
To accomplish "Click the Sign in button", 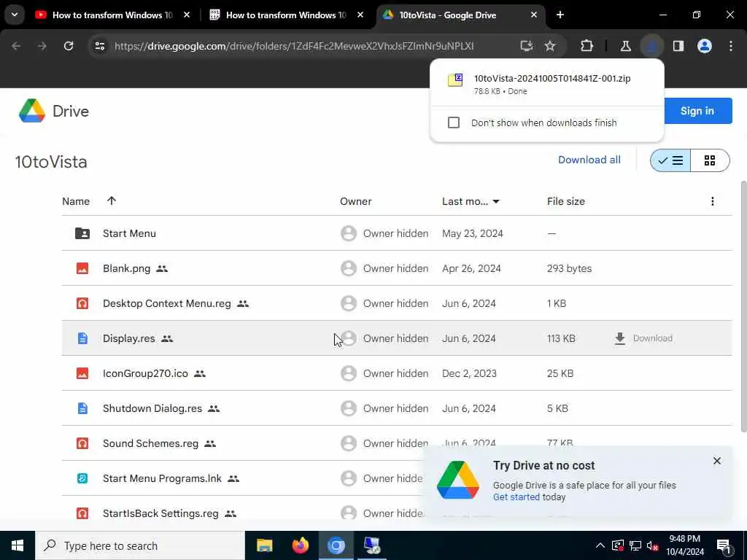I will click(x=697, y=111).
